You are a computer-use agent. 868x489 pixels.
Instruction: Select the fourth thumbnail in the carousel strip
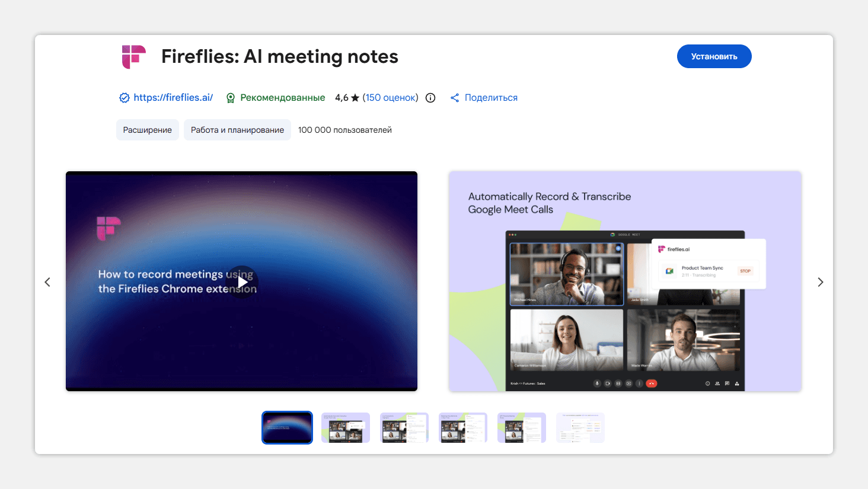463,427
